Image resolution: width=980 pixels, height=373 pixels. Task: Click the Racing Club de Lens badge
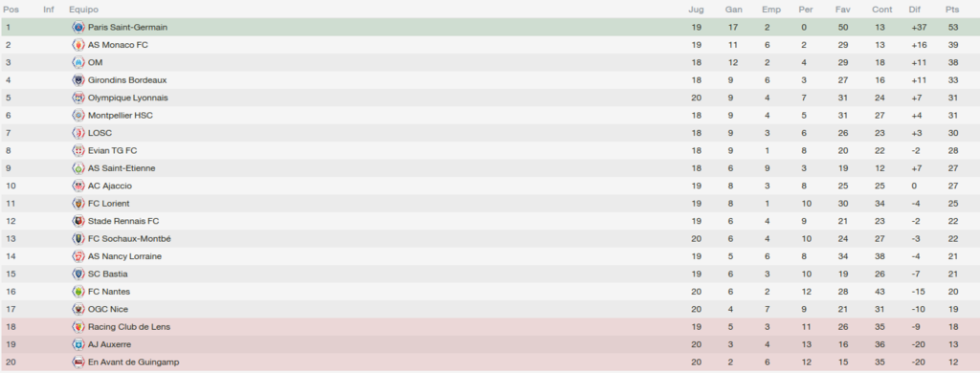click(78, 326)
